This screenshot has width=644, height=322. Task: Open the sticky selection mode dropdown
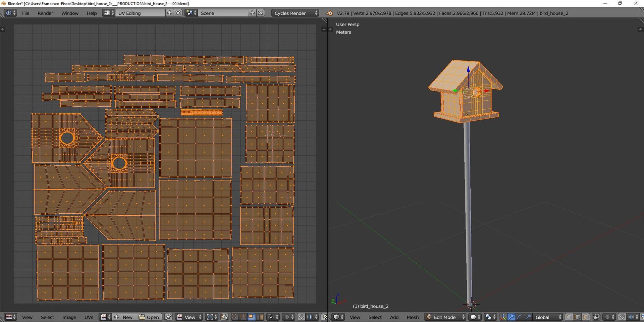[x=273, y=317]
